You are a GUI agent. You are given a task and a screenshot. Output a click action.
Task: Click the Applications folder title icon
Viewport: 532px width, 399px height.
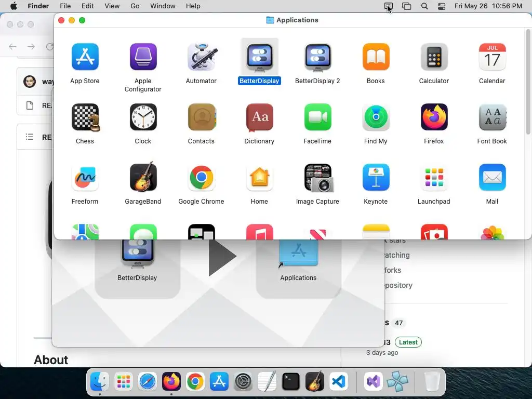(270, 20)
